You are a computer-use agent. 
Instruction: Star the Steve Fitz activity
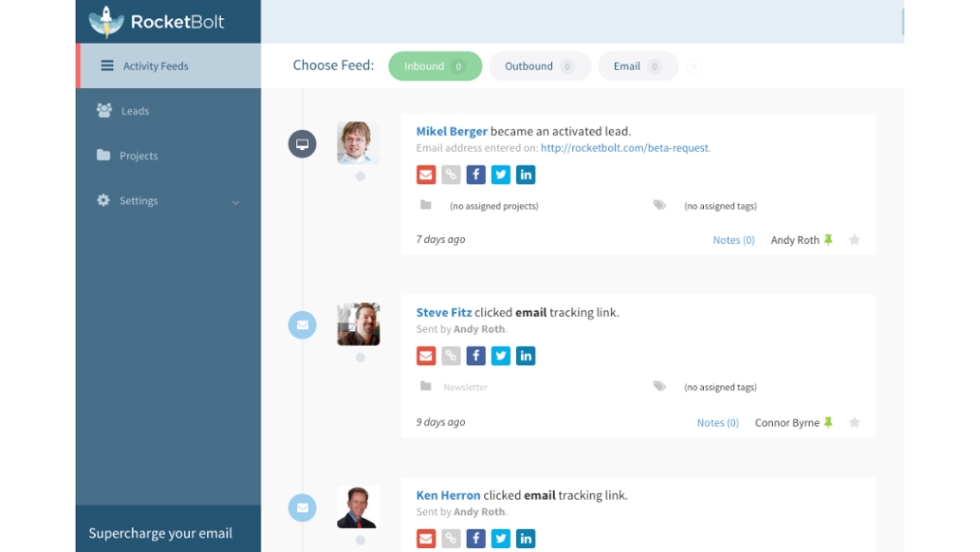854,422
